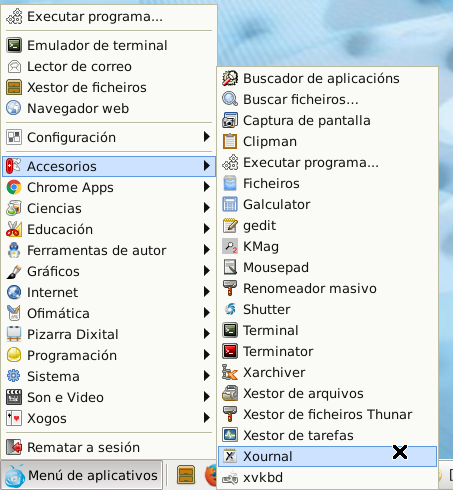Click the Mousepad icon
453x490 pixels.
pos(230,267)
